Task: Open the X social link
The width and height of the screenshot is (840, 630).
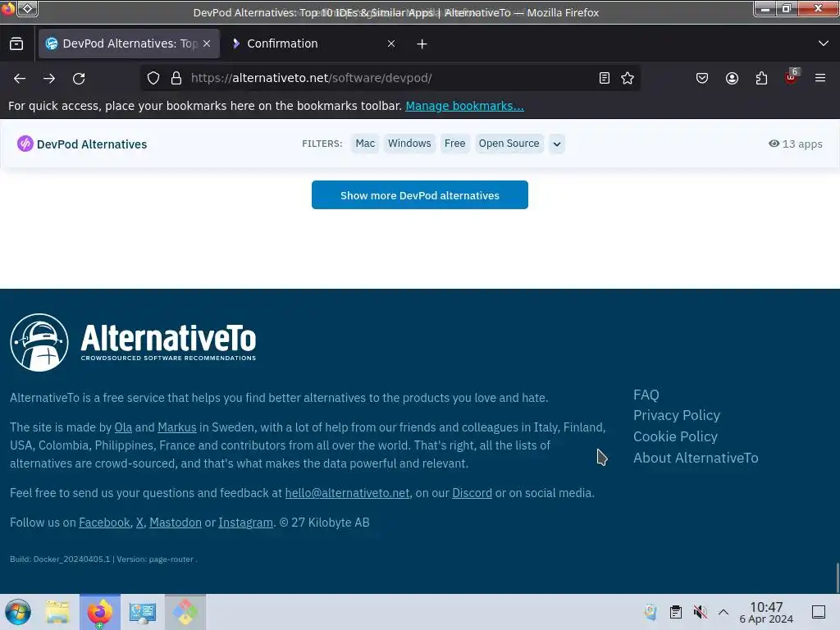Action: pyautogui.click(x=139, y=523)
